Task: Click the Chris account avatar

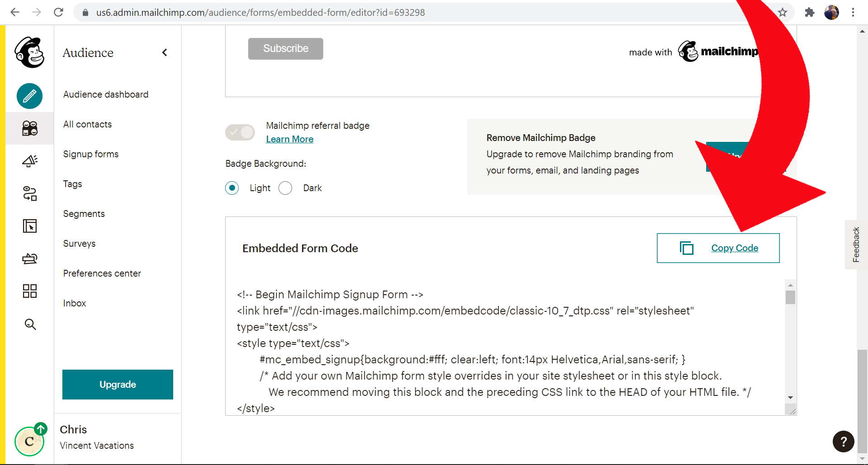Action: 29,441
